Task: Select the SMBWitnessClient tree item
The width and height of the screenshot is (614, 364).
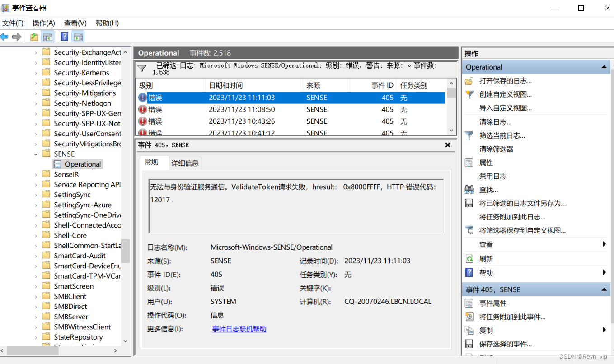Action: pyautogui.click(x=82, y=327)
